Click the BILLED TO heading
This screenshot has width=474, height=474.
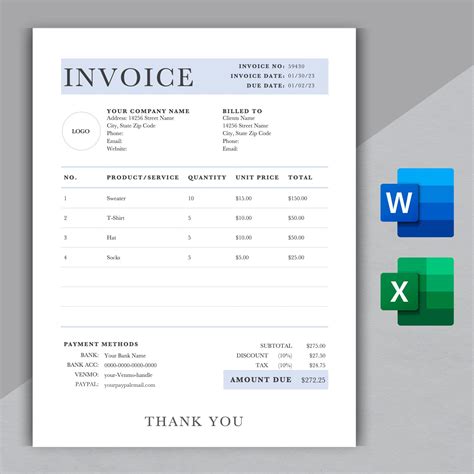pos(242,111)
